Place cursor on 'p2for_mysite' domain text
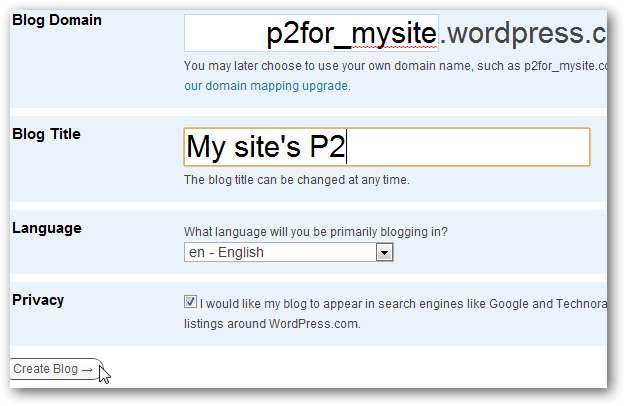Viewport: 625px width, 406px height. (351, 34)
